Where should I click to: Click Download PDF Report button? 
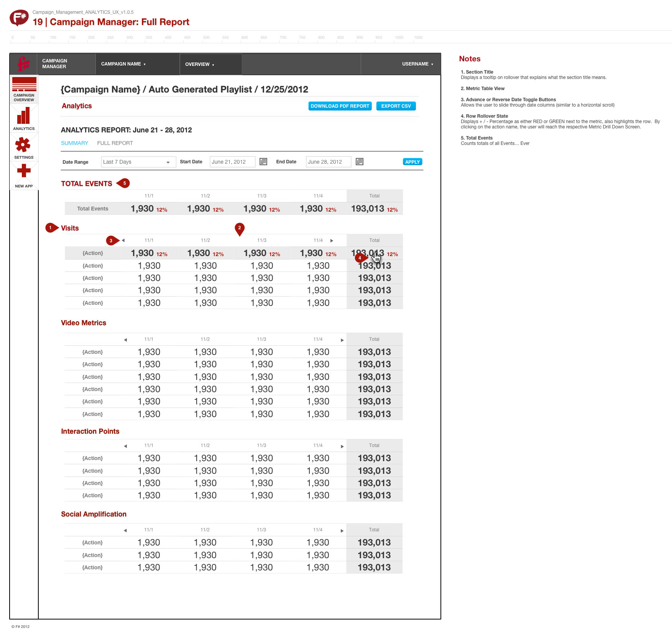(x=340, y=106)
